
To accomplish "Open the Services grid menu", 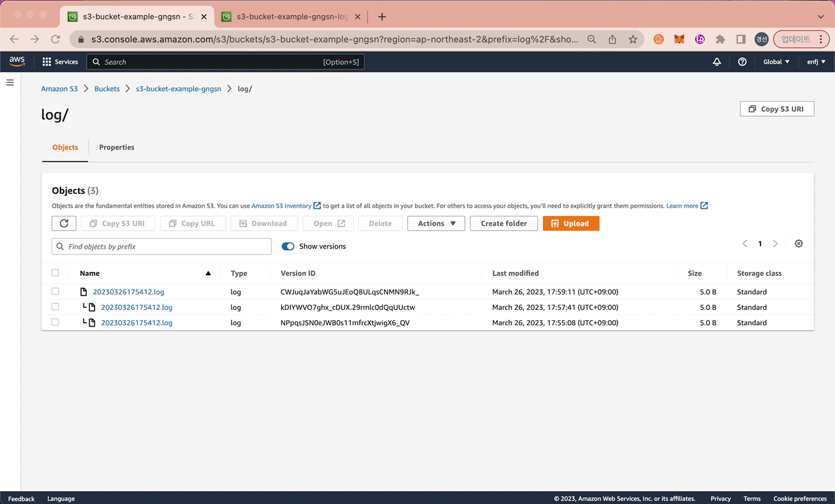I will [60, 62].
